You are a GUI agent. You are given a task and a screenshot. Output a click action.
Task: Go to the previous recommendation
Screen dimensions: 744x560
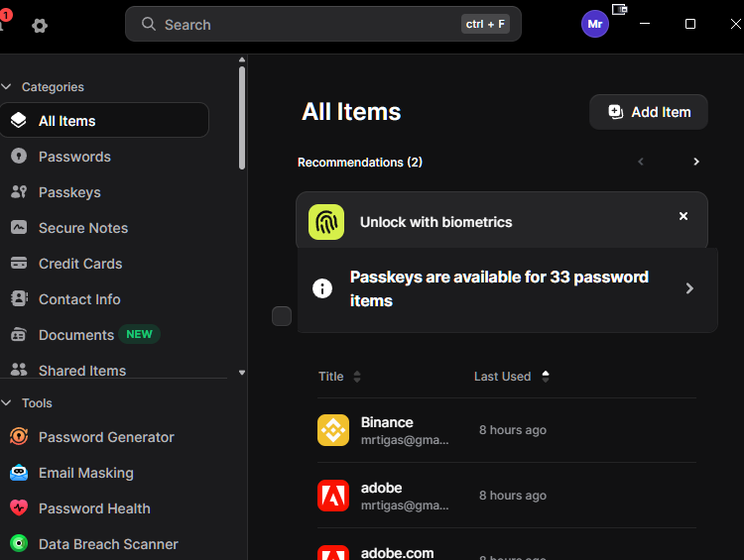[x=641, y=162]
